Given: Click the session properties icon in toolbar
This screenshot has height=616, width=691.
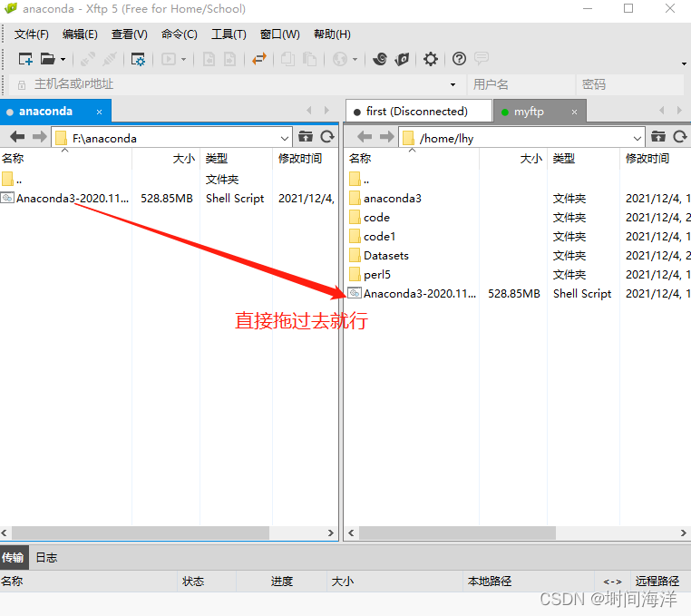Looking at the screenshot, I should (x=138, y=59).
